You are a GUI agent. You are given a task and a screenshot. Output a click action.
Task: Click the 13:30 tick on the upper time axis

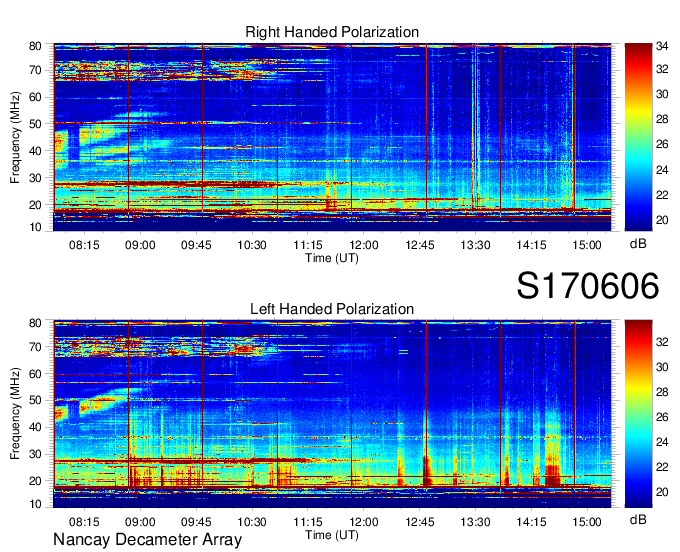475,245
